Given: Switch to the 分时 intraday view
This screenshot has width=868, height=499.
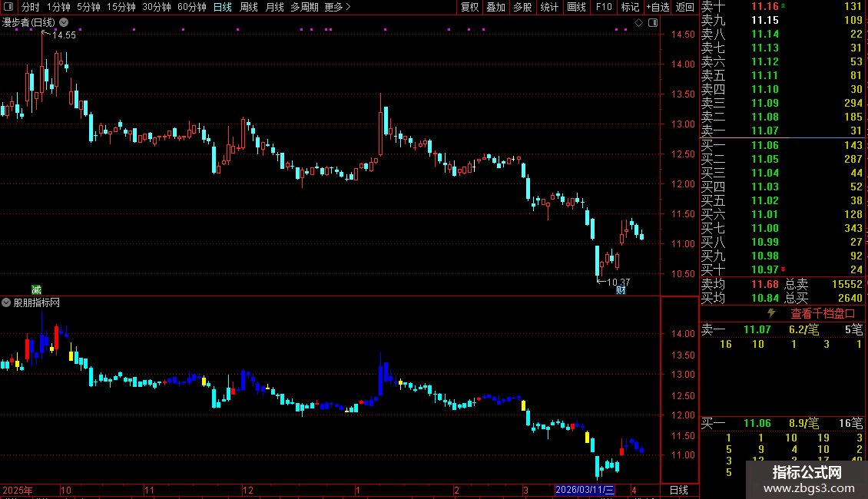Looking at the screenshot, I should [31, 7].
